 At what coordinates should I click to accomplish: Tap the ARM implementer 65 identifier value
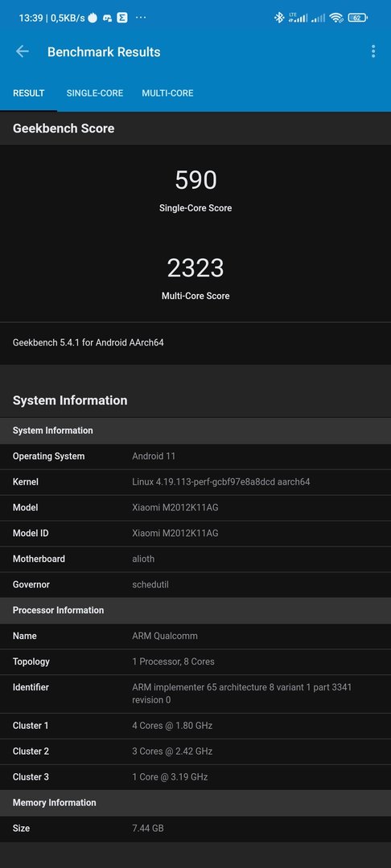[242, 694]
